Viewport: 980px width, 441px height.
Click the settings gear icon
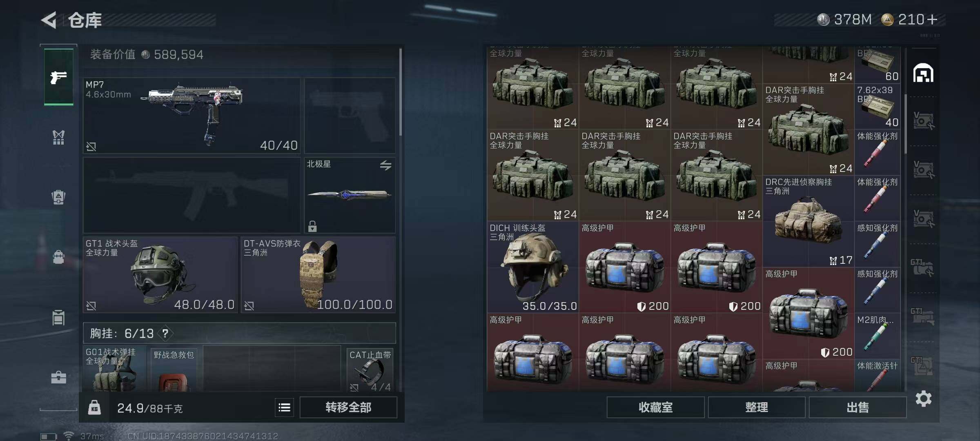point(923,399)
